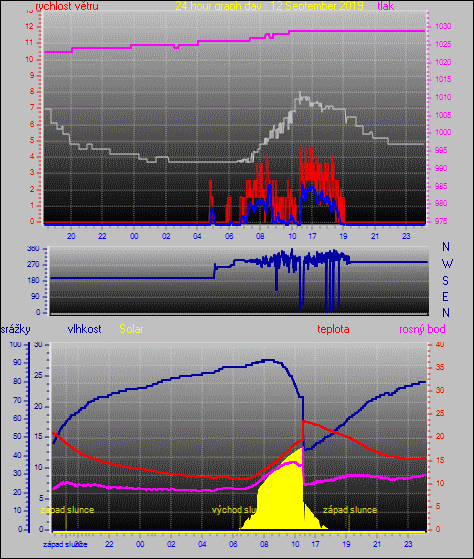Viewport: 474px width, 559px height.
Task: Click the yellow 'Solar' label
Action: [131, 329]
